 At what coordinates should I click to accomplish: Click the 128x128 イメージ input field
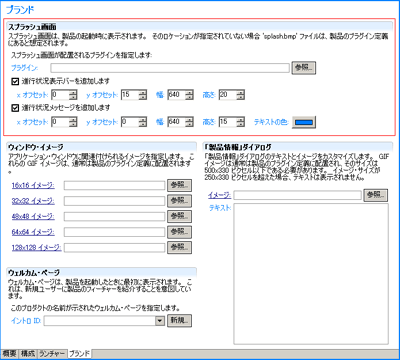[x=114, y=248]
